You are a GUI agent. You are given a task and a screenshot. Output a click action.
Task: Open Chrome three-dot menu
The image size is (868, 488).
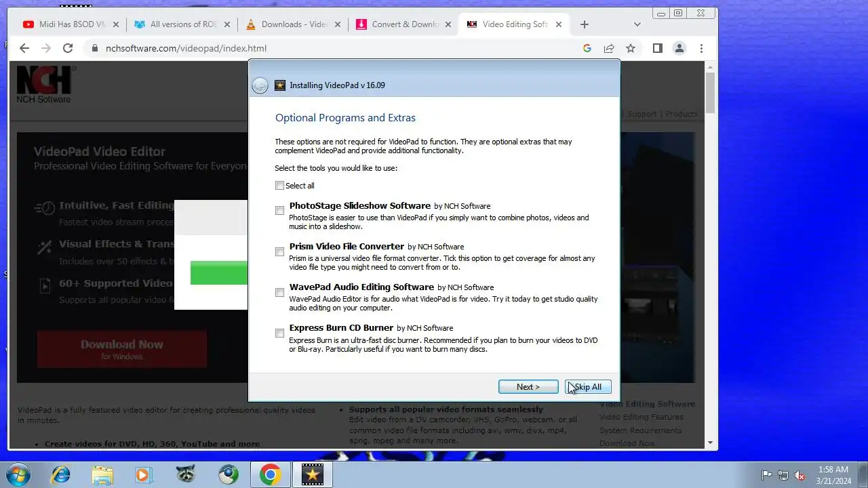pyautogui.click(x=701, y=48)
